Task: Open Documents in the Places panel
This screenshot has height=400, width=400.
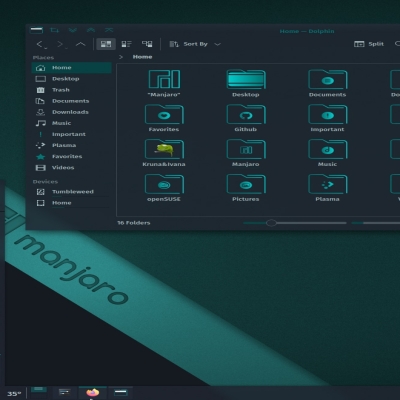Action: pyautogui.click(x=72, y=101)
